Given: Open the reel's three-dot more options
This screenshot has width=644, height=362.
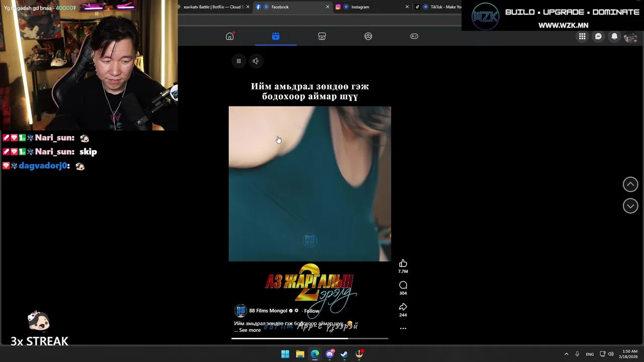Looking at the screenshot, I should click(x=403, y=328).
